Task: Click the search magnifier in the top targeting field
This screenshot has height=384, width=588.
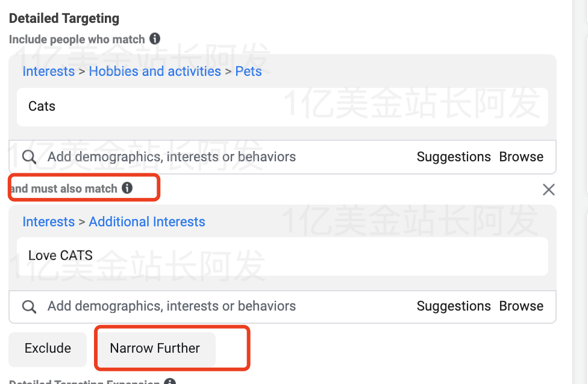Action: click(x=29, y=156)
